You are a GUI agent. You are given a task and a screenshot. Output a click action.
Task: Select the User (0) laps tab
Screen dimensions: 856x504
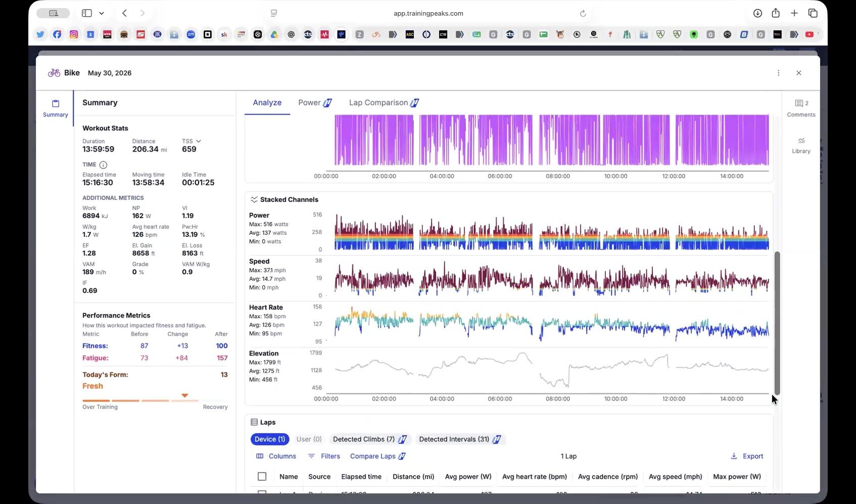tap(309, 439)
